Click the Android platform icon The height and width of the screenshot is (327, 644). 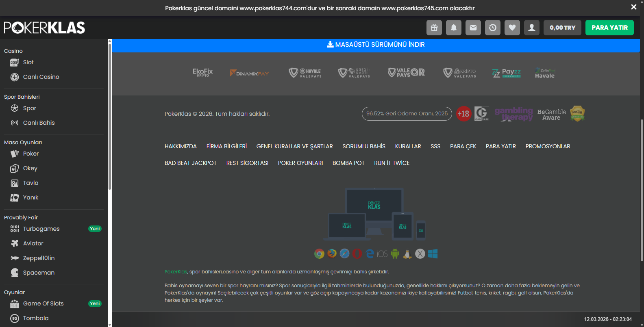tap(395, 254)
